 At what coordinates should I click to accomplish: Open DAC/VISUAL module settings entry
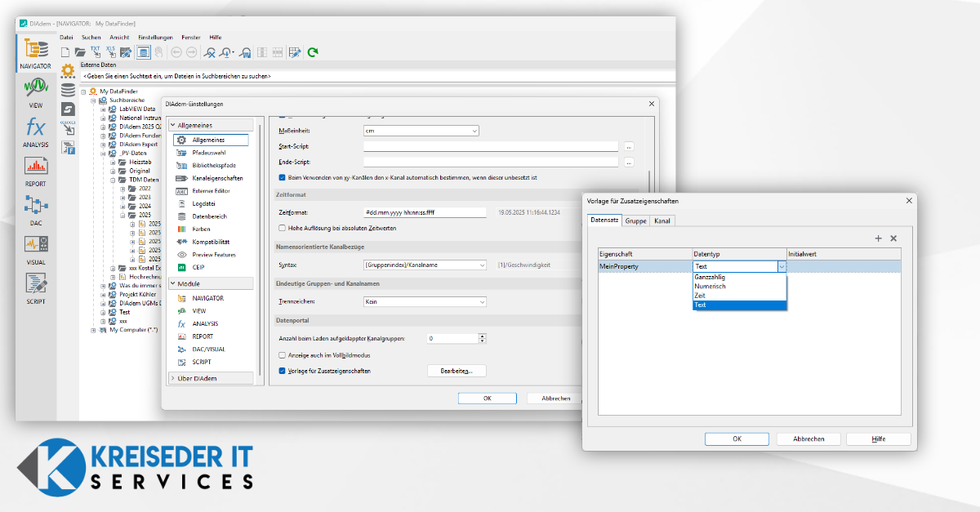[208, 349]
